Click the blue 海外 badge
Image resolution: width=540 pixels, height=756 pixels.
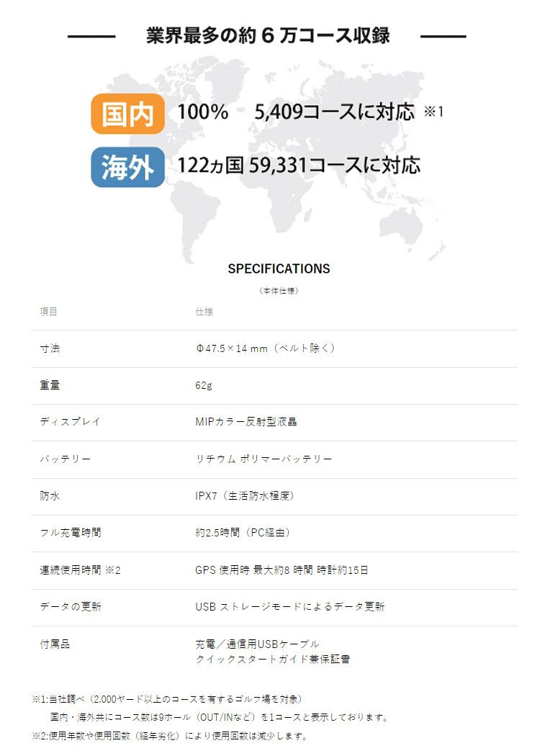[x=127, y=166]
